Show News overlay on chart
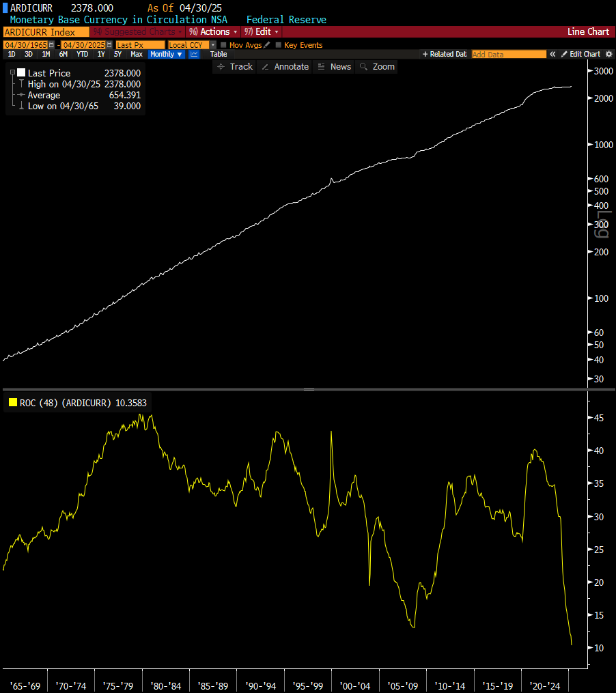 [x=334, y=67]
